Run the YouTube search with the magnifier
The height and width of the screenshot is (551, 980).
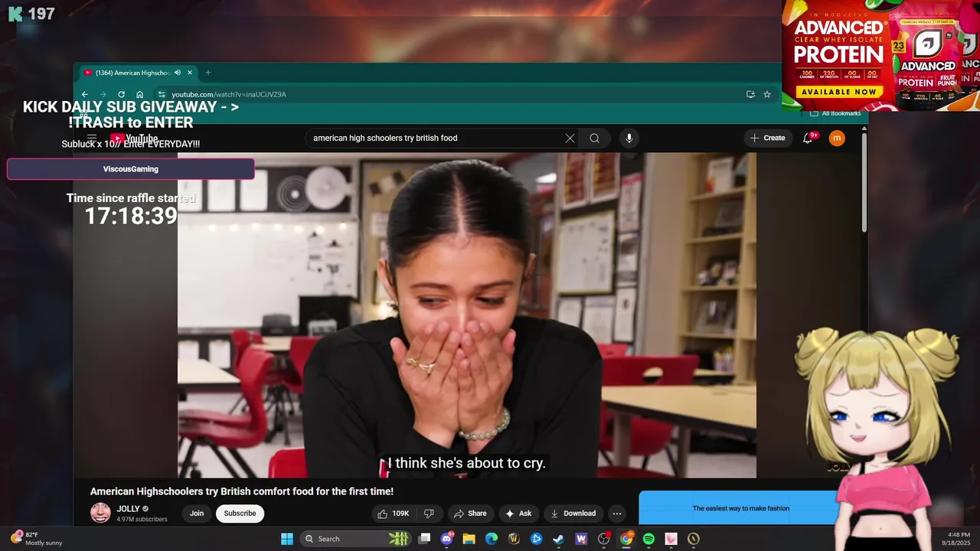[594, 139]
